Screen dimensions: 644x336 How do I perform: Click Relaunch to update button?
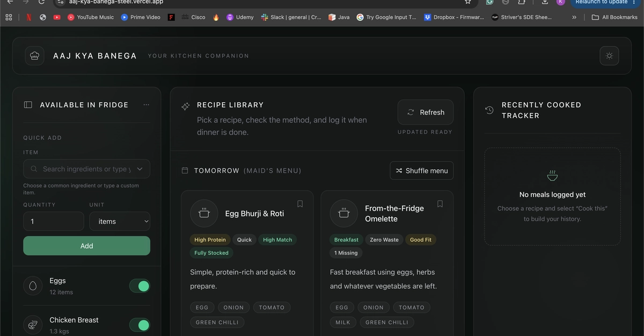pyautogui.click(x=605, y=2)
